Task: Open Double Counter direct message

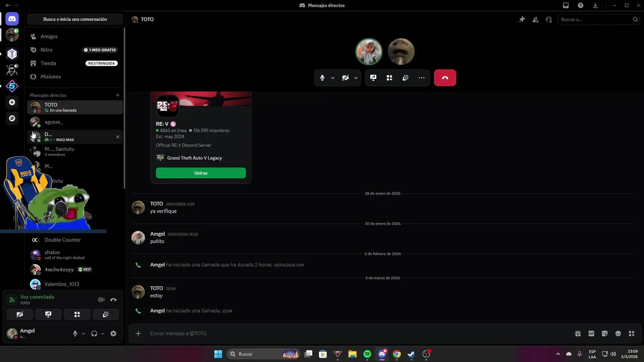Action: coord(75,240)
